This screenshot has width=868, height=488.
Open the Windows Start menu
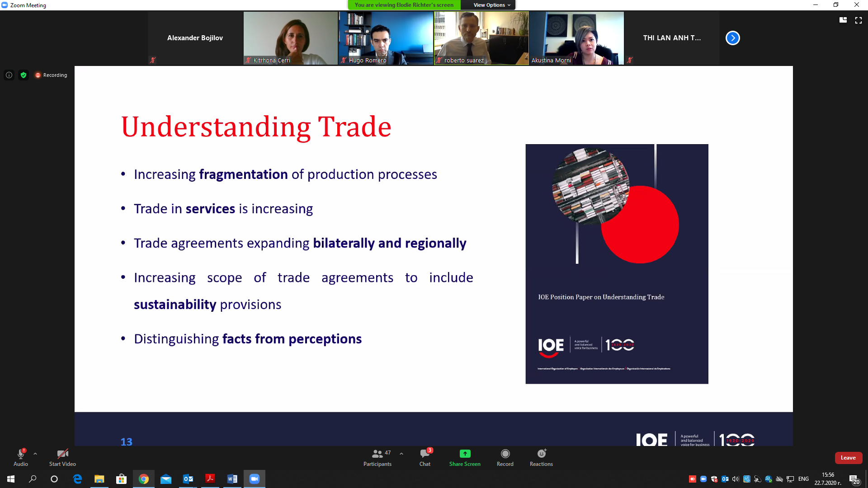click(11, 479)
